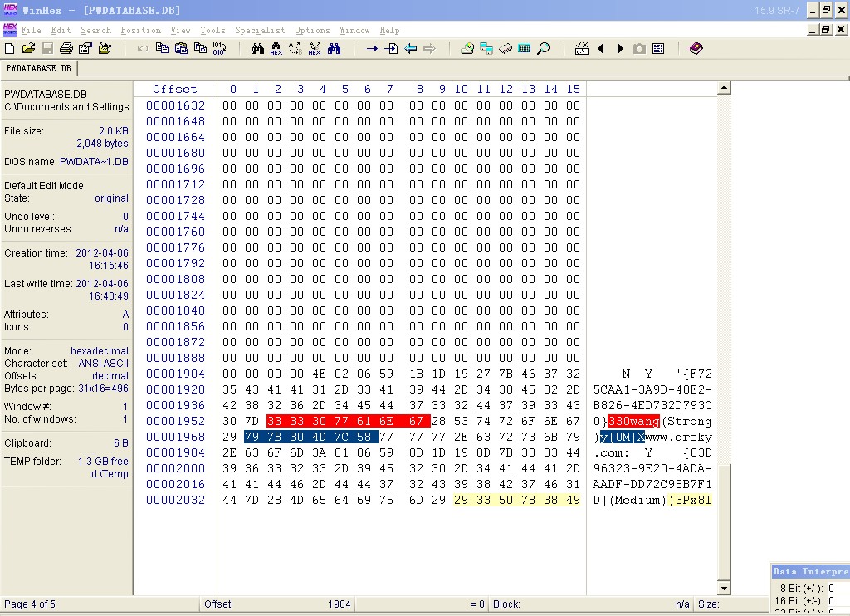Open Find Hex Values icon
The image size is (850, 616).
click(276, 49)
